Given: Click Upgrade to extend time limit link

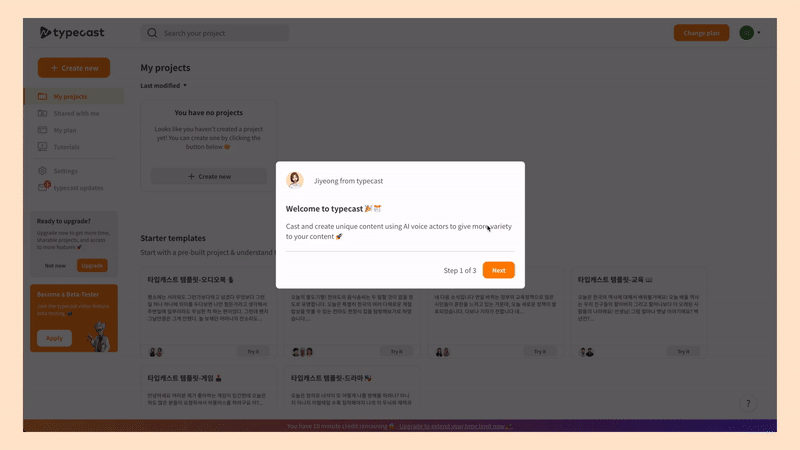Looking at the screenshot, I should pyautogui.click(x=456, y=426).
